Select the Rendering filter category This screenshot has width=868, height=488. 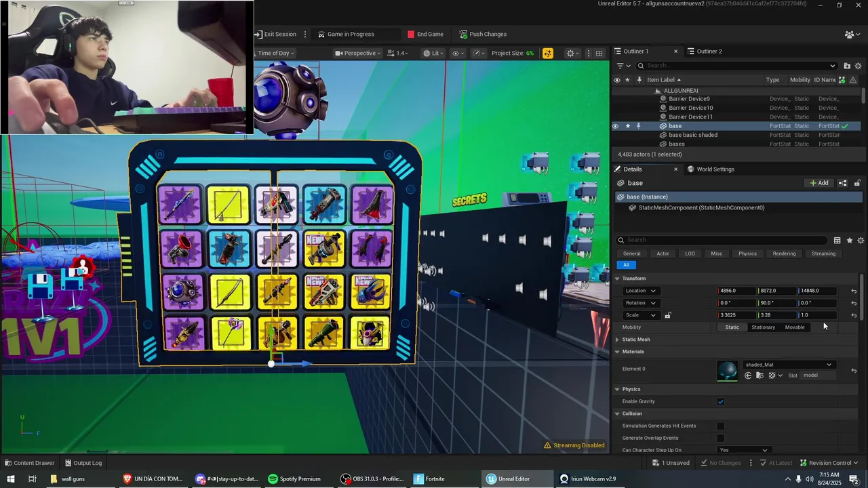(784, 253)
